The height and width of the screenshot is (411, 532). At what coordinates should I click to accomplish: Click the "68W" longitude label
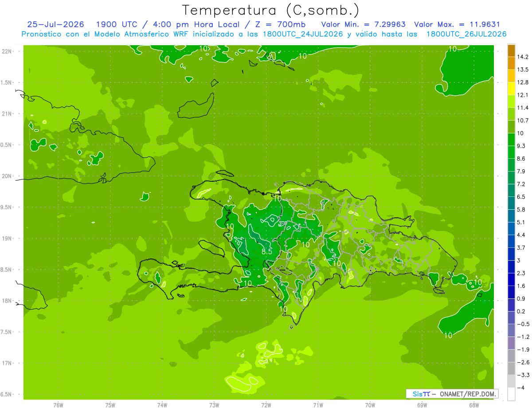pos(474,405)
